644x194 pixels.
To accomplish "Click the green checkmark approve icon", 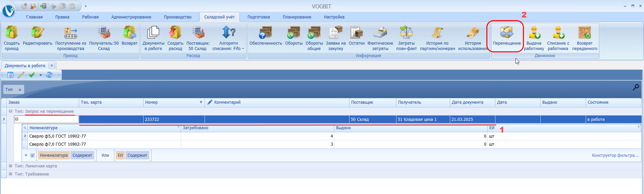I will pyautogui.click(x=32, y=75).
